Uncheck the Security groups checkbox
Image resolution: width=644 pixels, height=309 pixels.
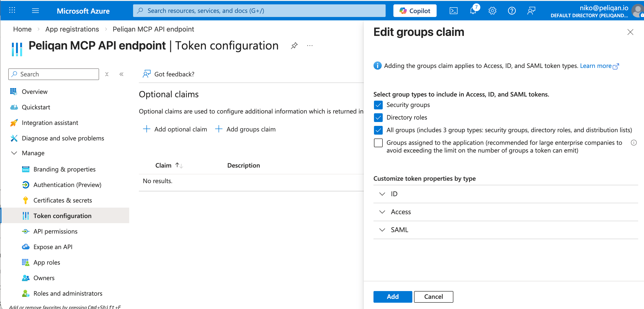click(x=378, y=105)
